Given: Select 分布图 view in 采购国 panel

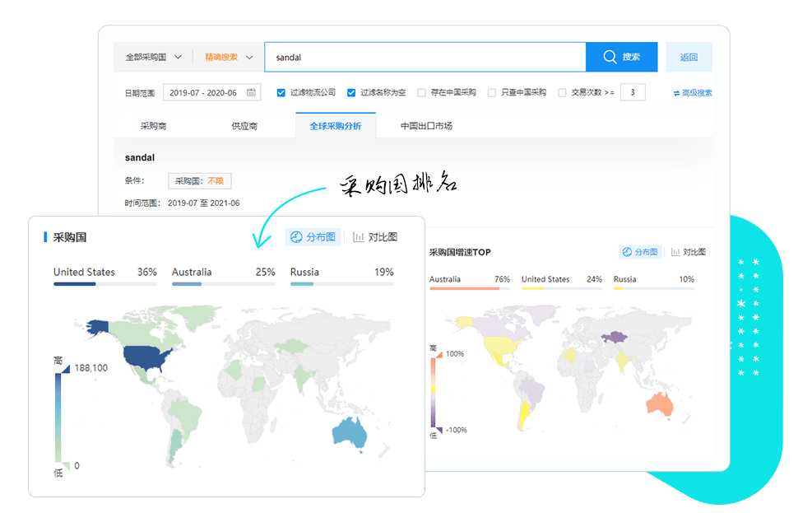Looking at the screenshot, I should tap(313, 237).
